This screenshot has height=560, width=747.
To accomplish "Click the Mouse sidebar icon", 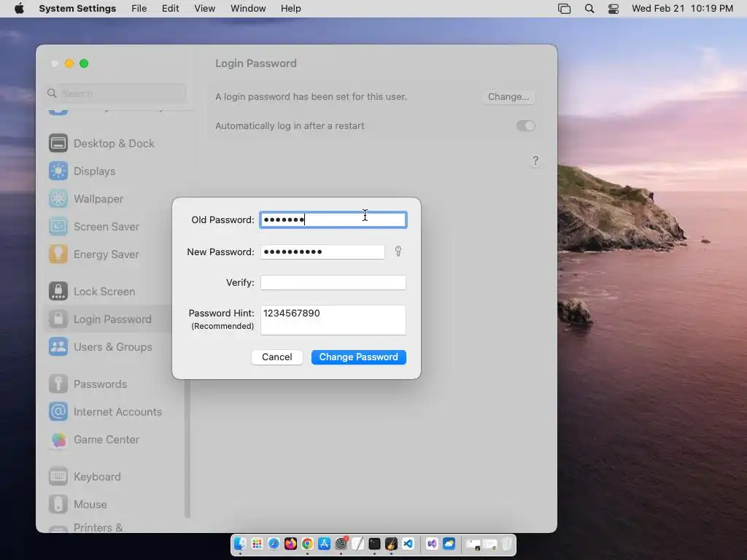I will pos(58,505).
